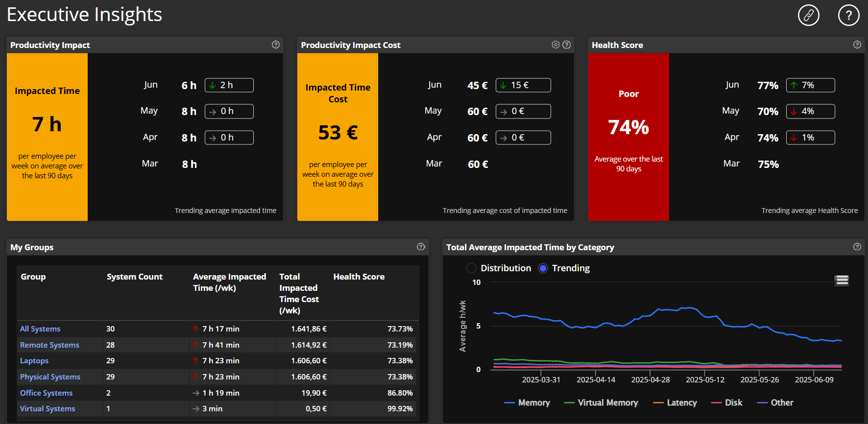Screen dimensions: 868x424
Task: Select the Trending radio button
Action: click(x=543, y=268)
